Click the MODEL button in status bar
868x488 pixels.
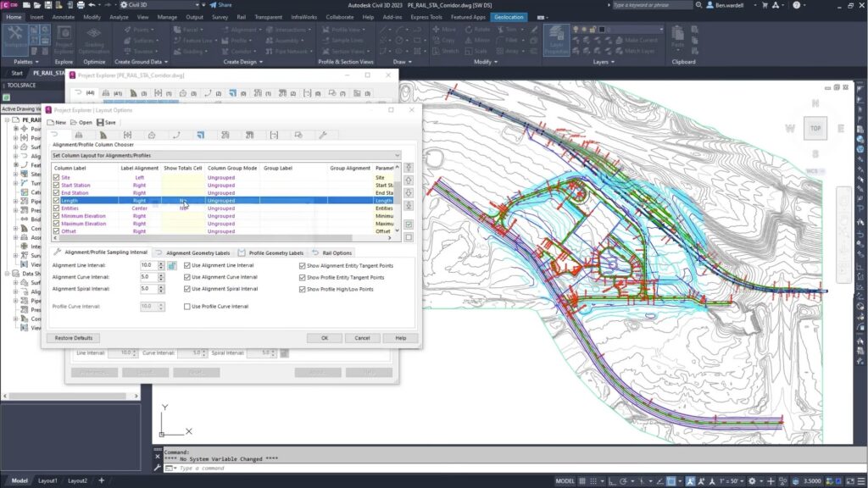coord(565,481)
